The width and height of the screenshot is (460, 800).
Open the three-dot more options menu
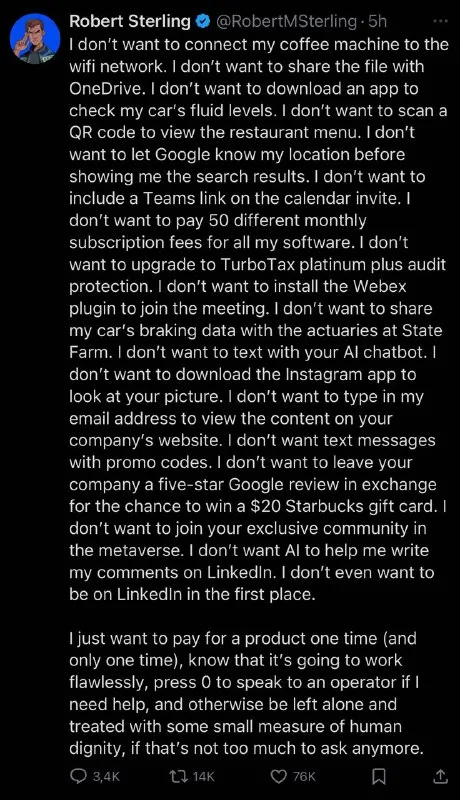[x=440, y=21]
